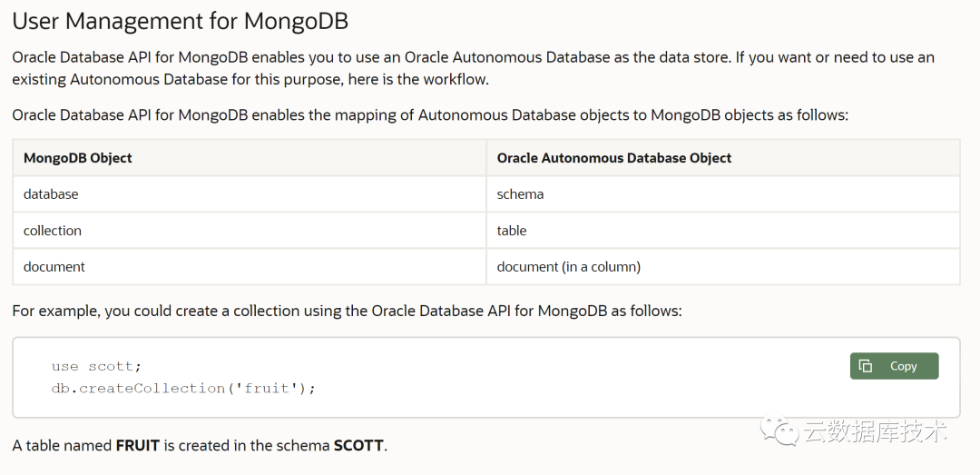The height and width of the screenshot is (475, 980).
Task: Click the 'document' cell in first column
Action: [54, 267]
